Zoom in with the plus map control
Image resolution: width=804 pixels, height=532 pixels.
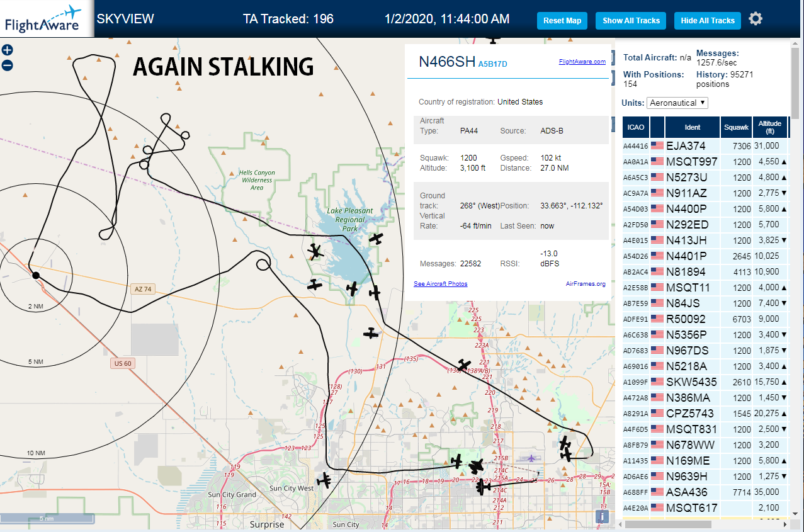tap(7, 50)
